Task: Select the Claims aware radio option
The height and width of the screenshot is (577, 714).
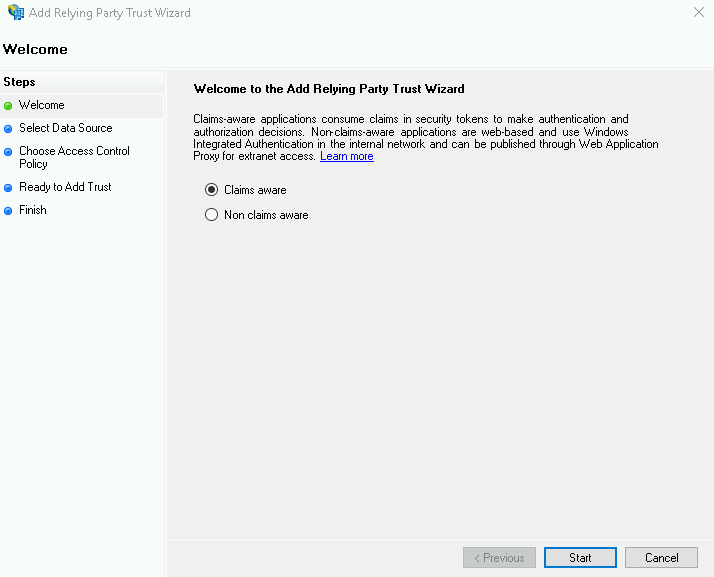Action: (211, 190)
